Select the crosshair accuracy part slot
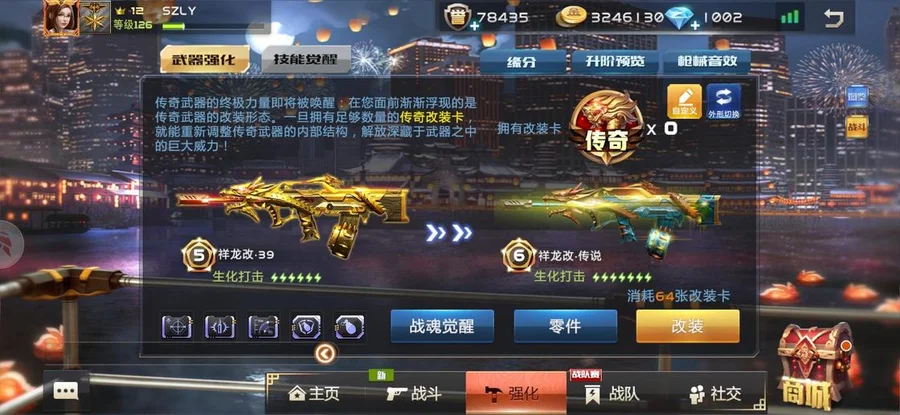 tap(177, 327)
